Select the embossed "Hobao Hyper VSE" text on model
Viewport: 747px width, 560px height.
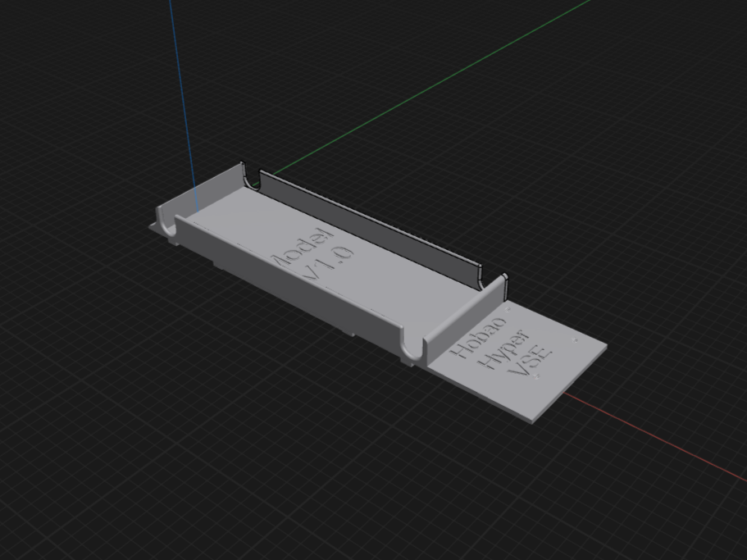click(502, 347)
